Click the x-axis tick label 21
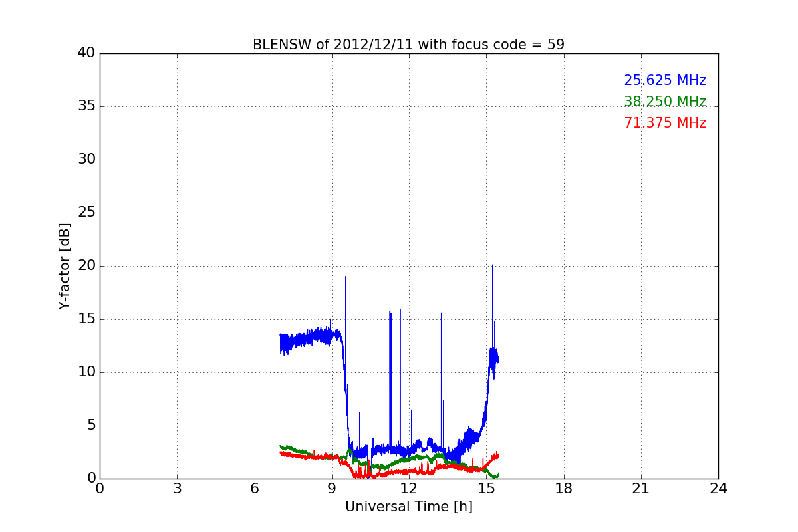Viewport: 798px width, 532px height. pos(641,489)
